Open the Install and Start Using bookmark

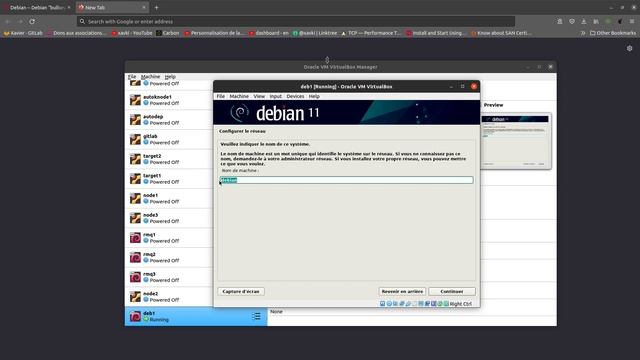[x=436, y=33]
